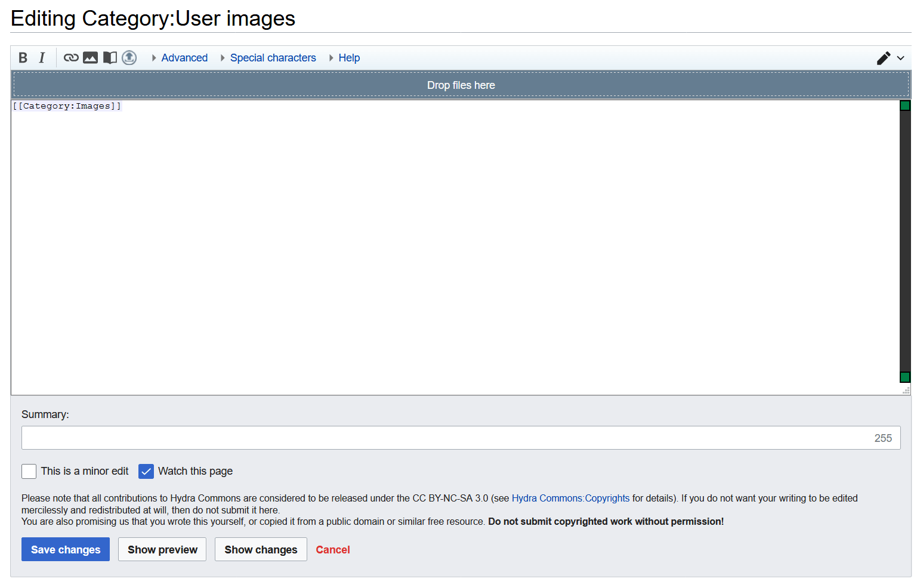The height and width of the screenshot is (588, 914).
Task: Click the pencil editor switch icon
Action: click(x=884, y=58)
